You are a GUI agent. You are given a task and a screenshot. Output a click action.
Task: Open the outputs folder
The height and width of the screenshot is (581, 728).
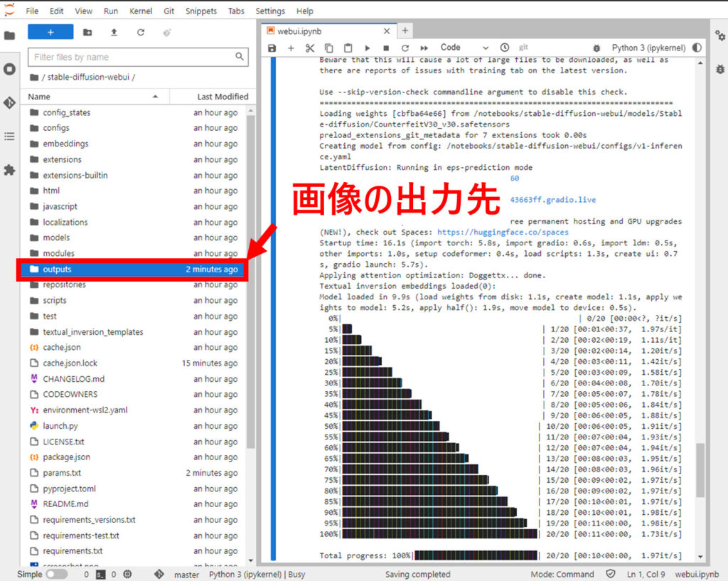pos(57,270)
